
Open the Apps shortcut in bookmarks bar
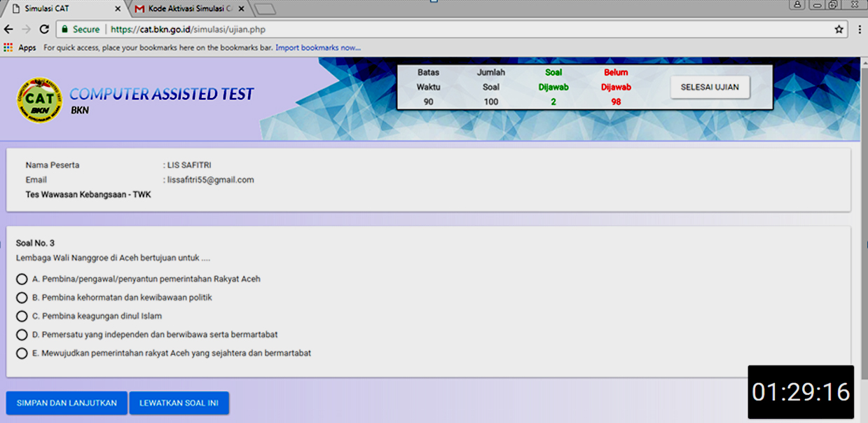(20, 48)
